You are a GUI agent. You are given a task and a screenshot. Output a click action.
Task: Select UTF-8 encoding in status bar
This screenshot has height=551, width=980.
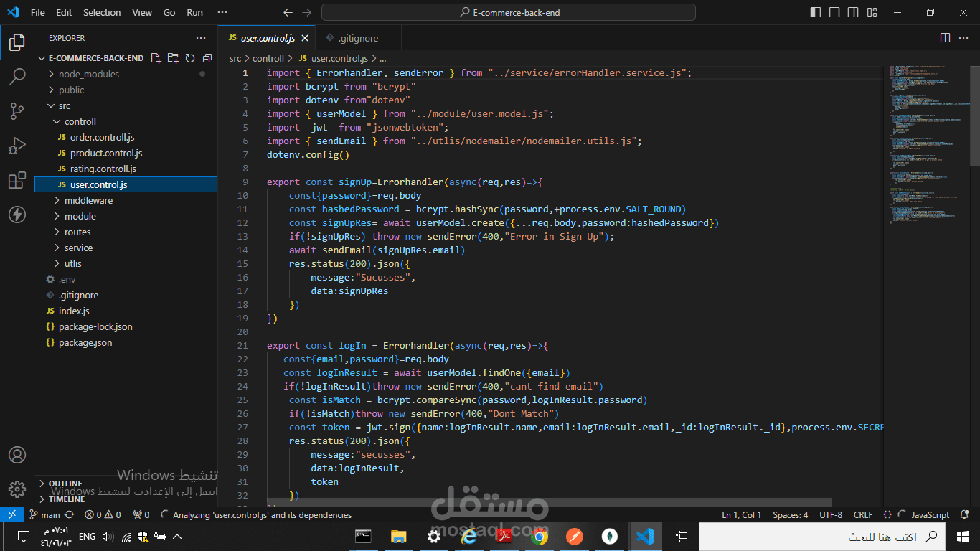point(831,514)
